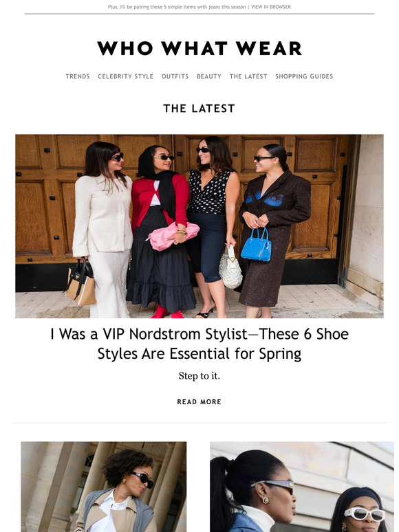Click the blue handbag in the hero photo
The height and width of the screenshot is (532, 399).
[x=257, y=245]
